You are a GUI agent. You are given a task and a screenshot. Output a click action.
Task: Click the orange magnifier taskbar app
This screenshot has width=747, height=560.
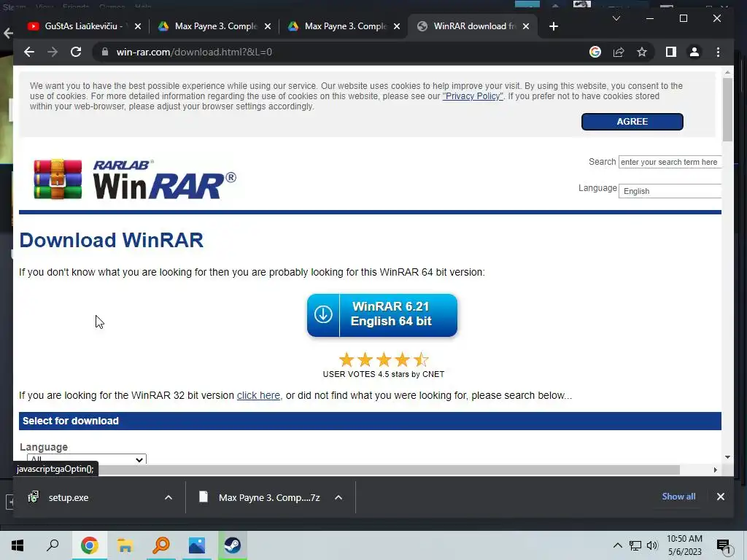click(161, 545)
